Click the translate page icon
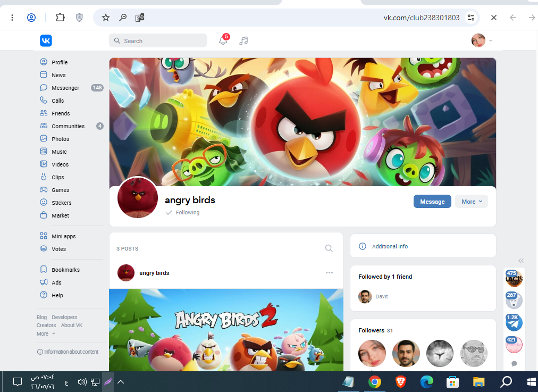Viewport: 538px width, 392px height. pos(140,18)
